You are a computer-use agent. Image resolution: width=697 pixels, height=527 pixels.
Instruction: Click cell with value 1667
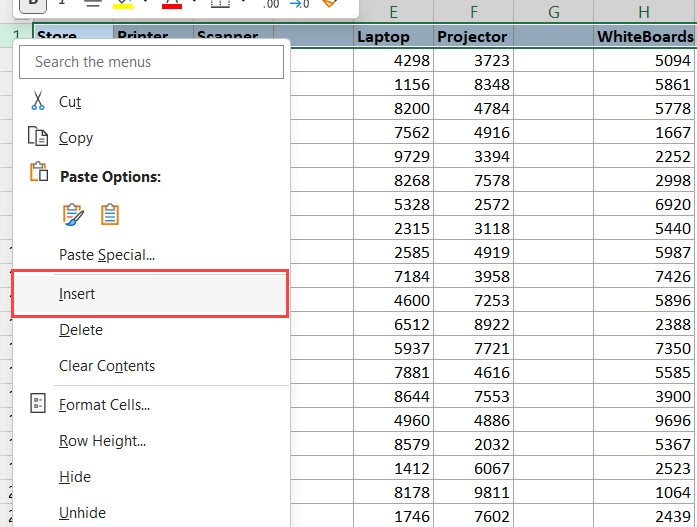pyautogui.click(x=644, y=132)
